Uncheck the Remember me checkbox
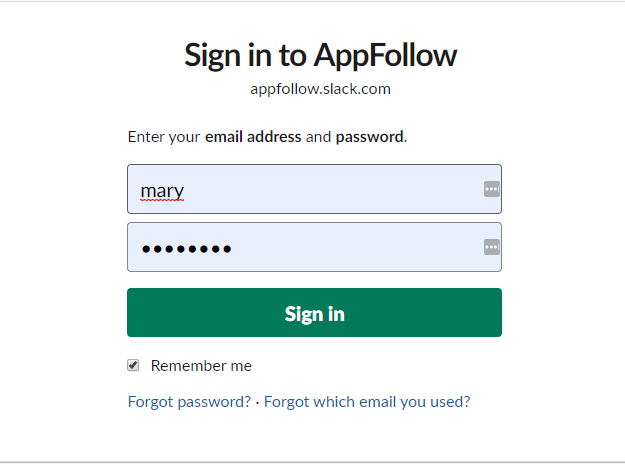Viewport: 625px width, 464px height. 133,365
